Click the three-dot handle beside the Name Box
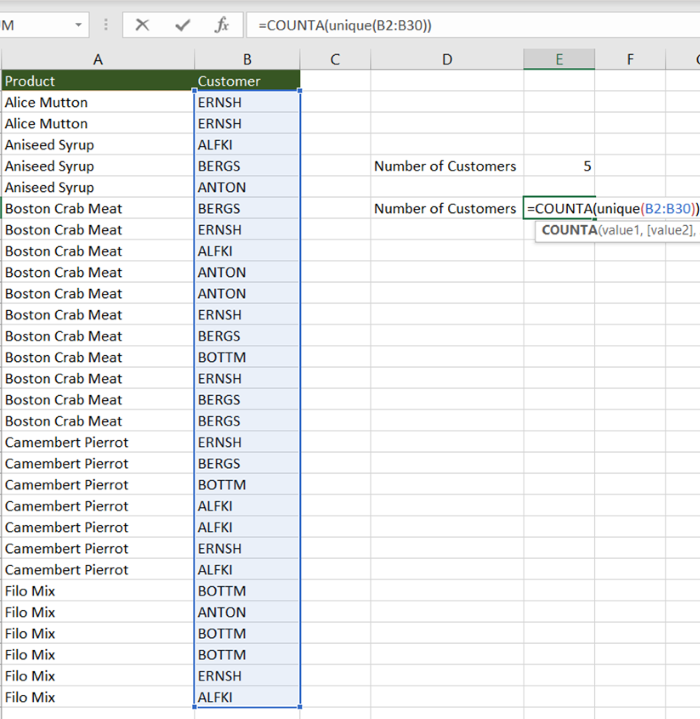 click(x=107, y=25)
